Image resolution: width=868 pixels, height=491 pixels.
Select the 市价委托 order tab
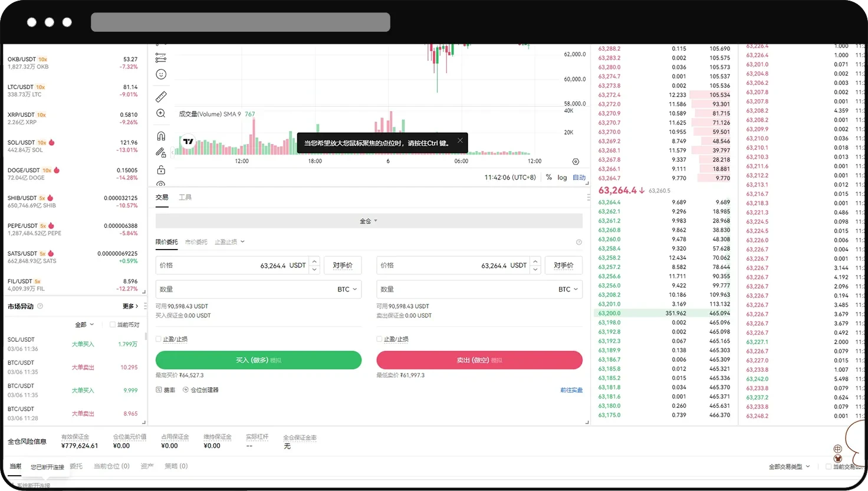[196, 242]
